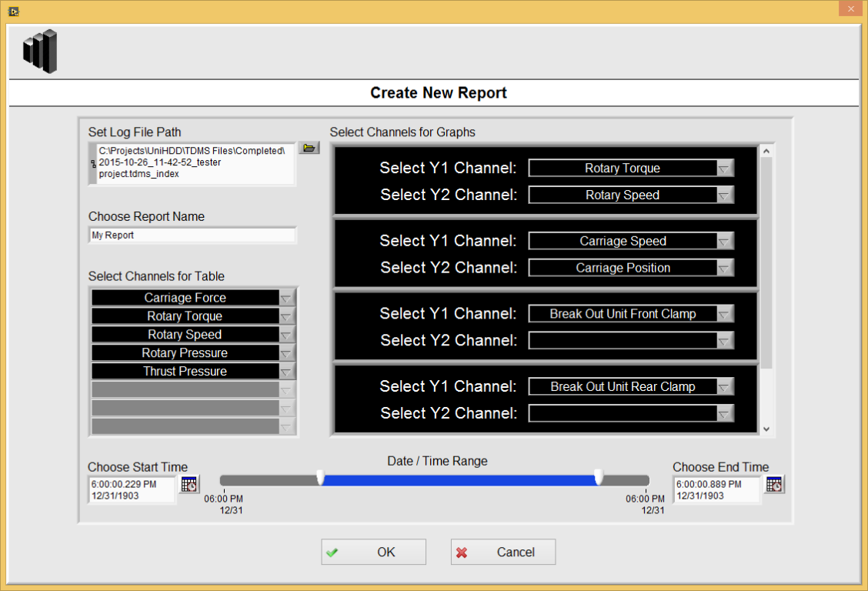Open the Rotary Torque table channel dropdown
This screenshot has width=868, height=591.
pos(286,316)
